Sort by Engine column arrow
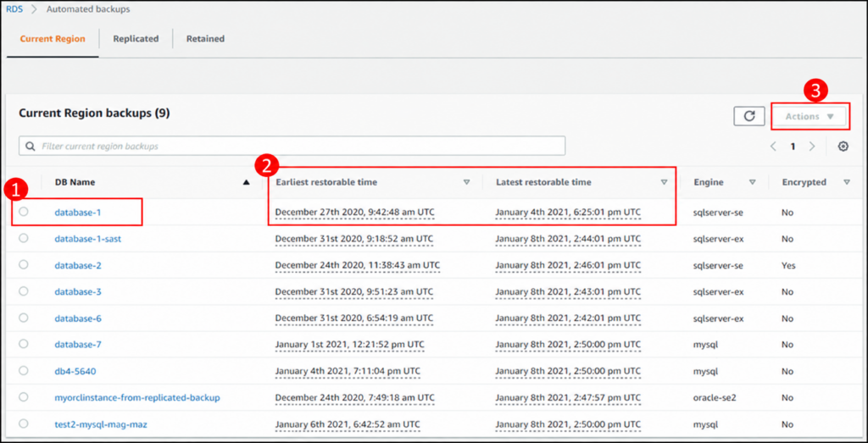Image resolution: width=868 pixels, height=443 pixels. pyautogui.click(x=753, y=182)
